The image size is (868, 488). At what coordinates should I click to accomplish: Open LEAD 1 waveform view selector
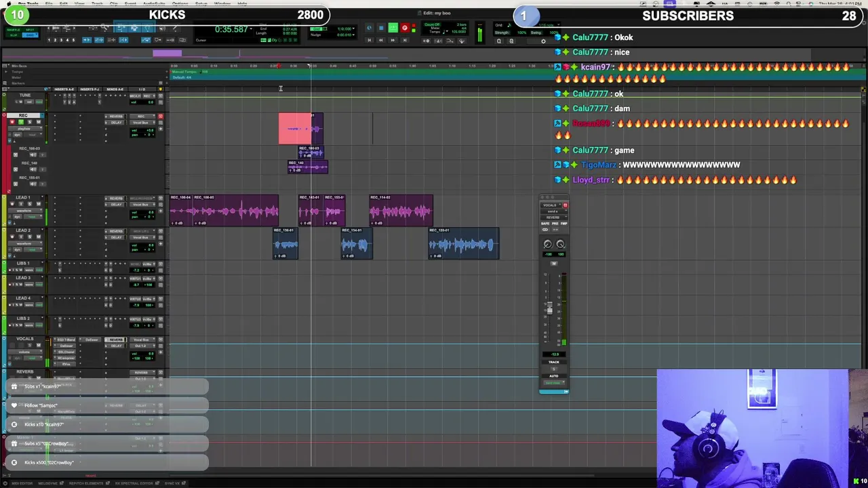click(x=25, y=211)
